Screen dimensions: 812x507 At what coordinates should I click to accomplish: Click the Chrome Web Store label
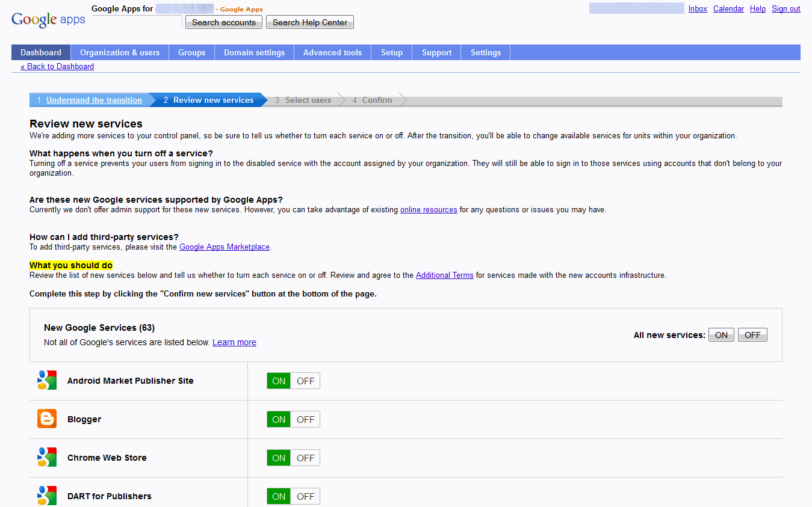click(107, 458)
